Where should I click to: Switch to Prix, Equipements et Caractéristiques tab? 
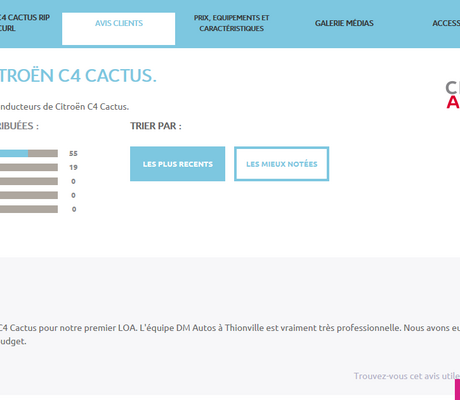coord(231,23)
